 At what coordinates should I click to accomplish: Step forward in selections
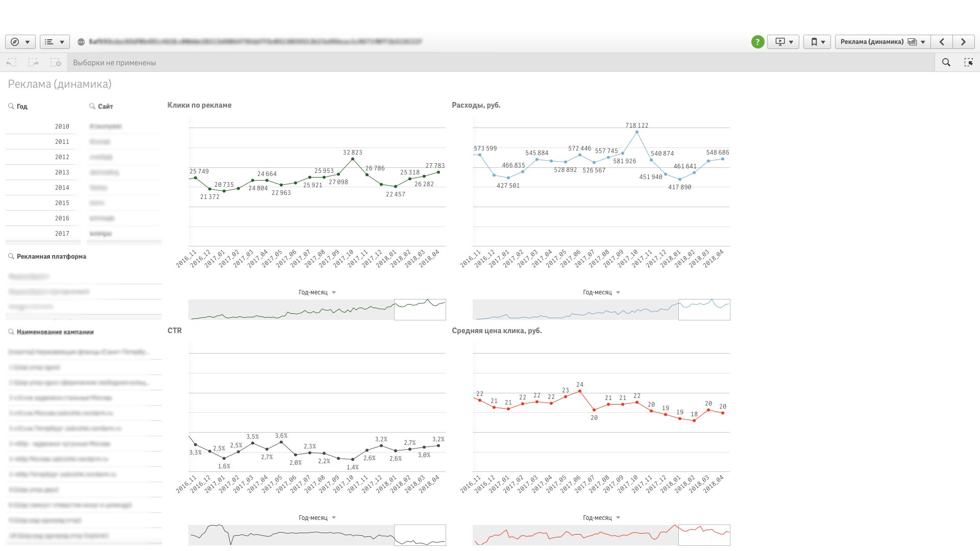tap(33, 62)
